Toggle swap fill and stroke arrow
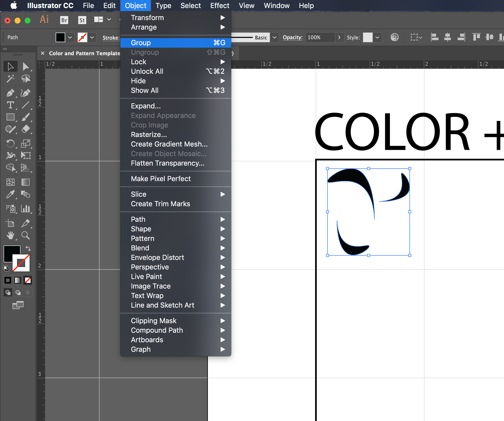 pyautogui.click(x=28, y=249)
